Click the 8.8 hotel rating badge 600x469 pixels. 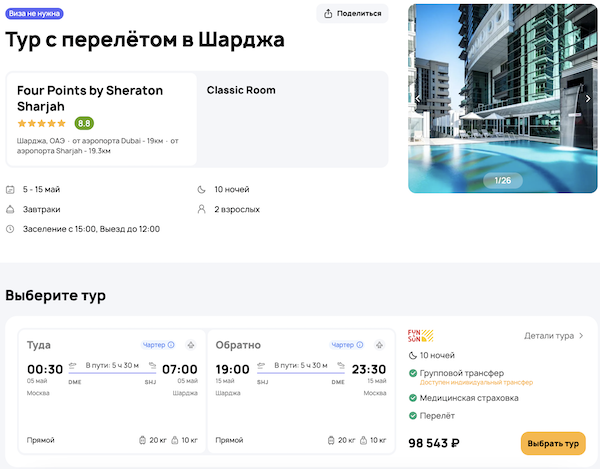point(85,123)
